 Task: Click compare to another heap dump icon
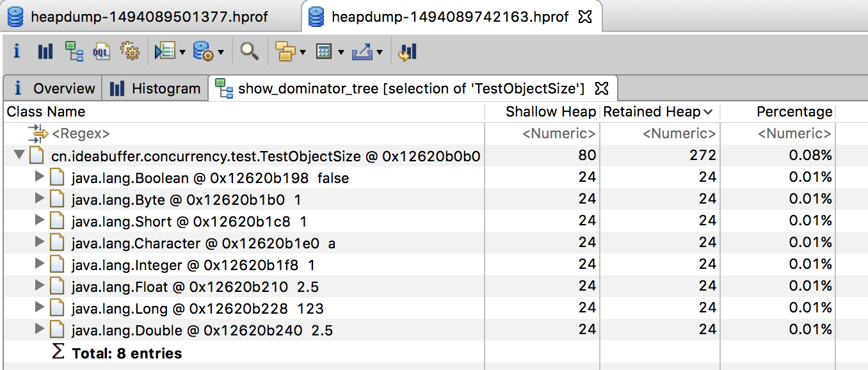pyautogui.click(x=408, y=52)
